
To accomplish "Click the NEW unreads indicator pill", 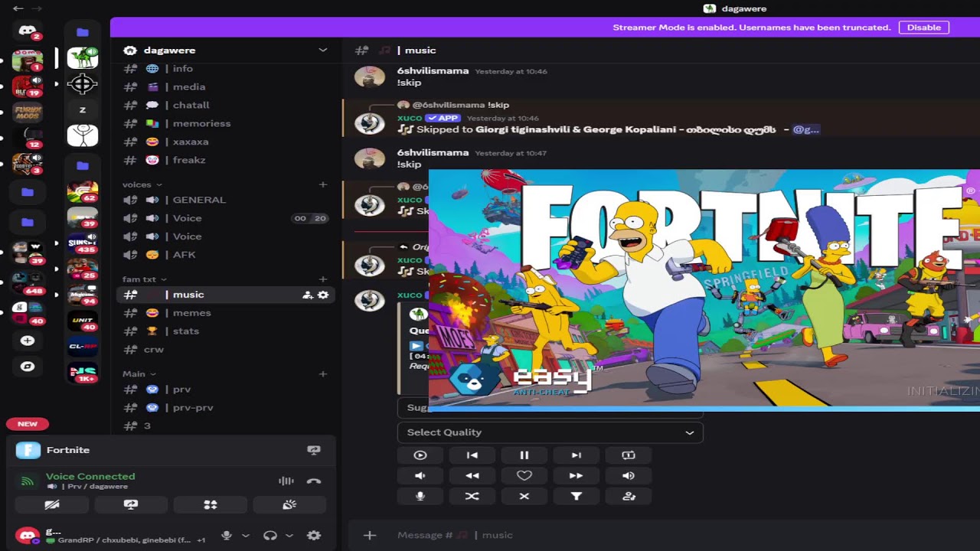I will [28, 424].
